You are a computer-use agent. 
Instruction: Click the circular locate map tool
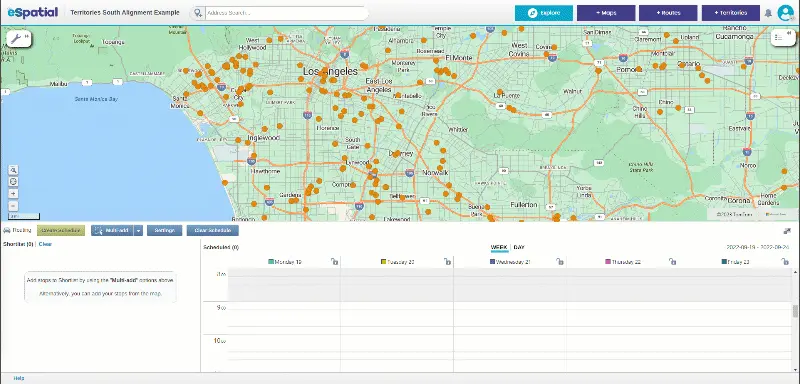[x=13, y=182]
